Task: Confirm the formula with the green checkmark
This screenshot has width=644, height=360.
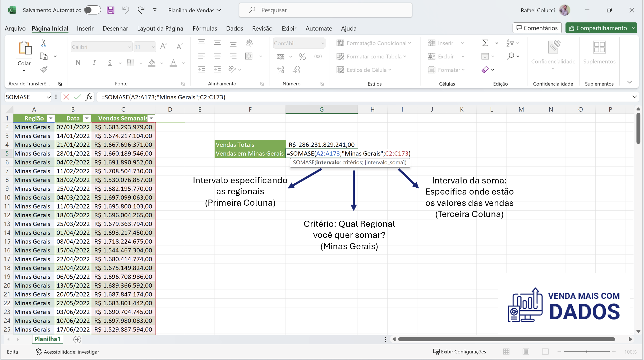Action: point(77,97)
